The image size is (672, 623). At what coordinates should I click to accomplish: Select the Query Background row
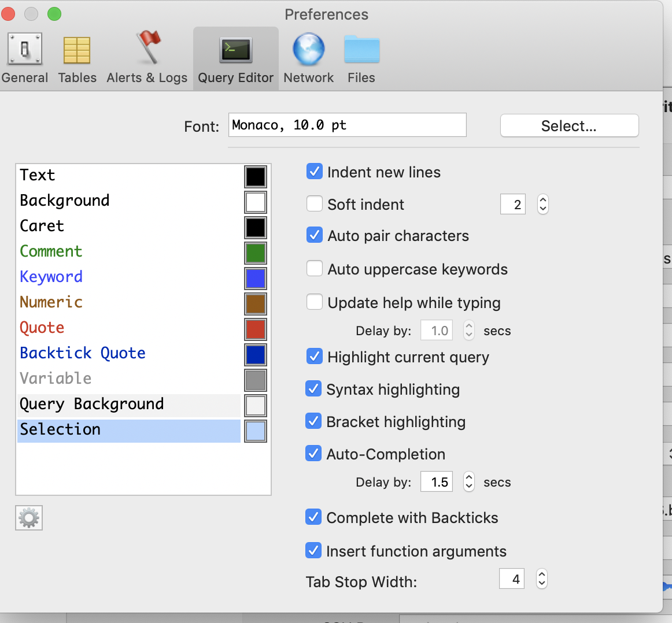coord(129,405)
